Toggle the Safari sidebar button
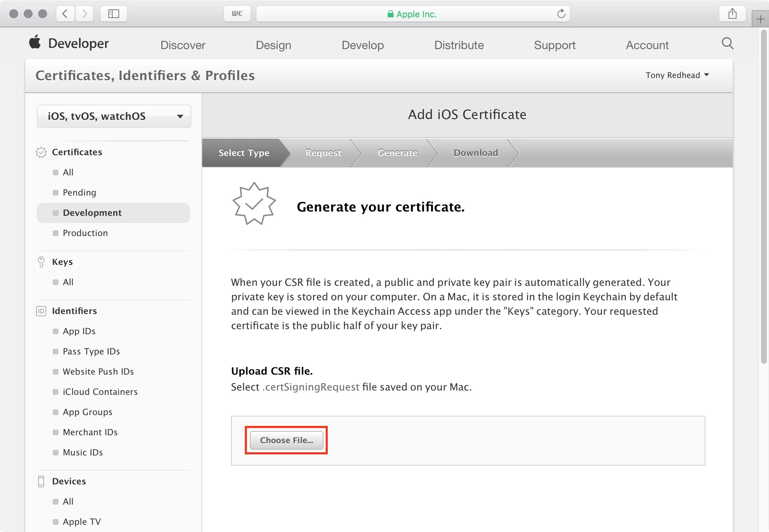The width and height of the screenshot is (769, 532). click(113, 14)
